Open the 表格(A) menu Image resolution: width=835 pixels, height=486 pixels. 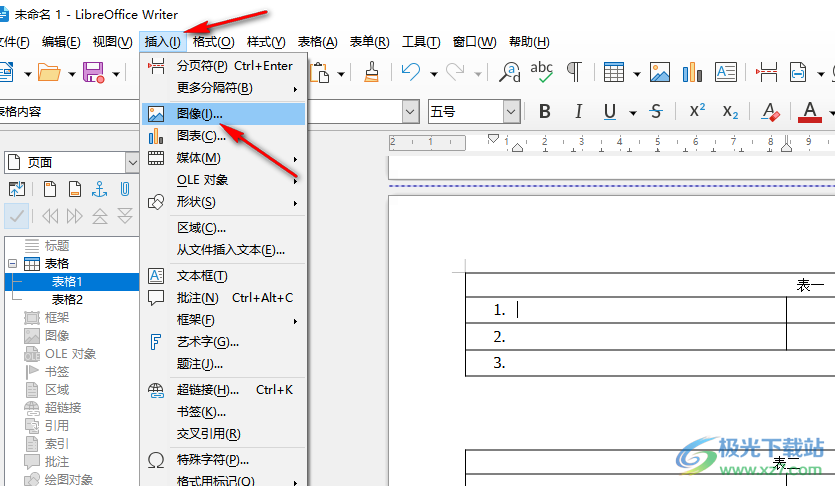[317, 42]
